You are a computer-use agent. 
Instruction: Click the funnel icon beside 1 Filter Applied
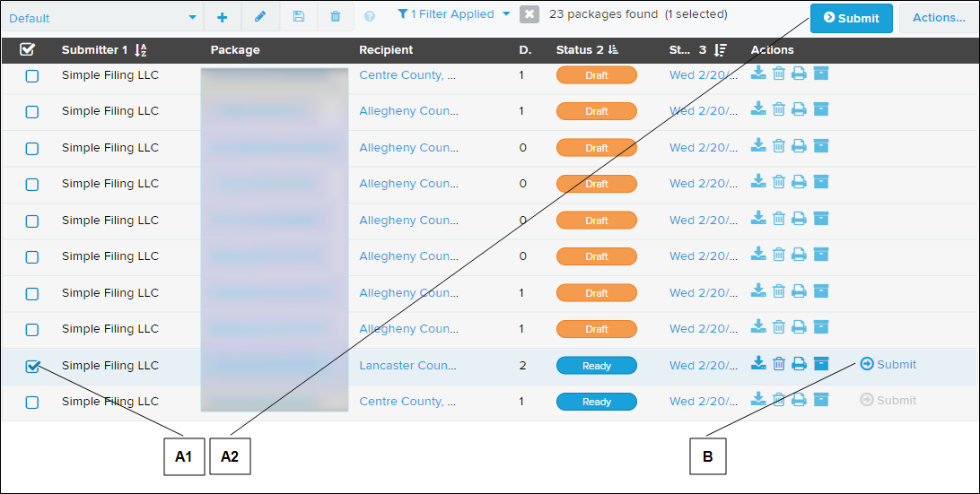(x=403, y=13)
